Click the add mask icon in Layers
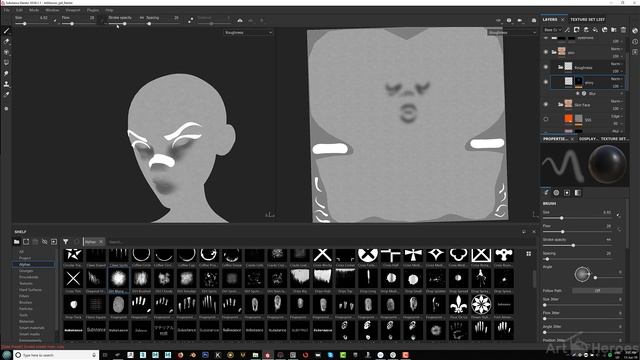This screenshot has width=640, height=360. point(577,30)
